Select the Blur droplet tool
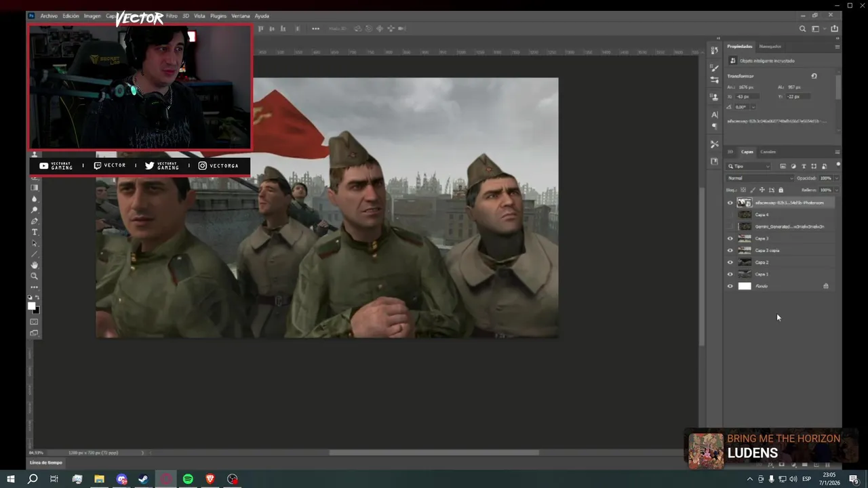868x488 pixels. (x=35, y=199)
